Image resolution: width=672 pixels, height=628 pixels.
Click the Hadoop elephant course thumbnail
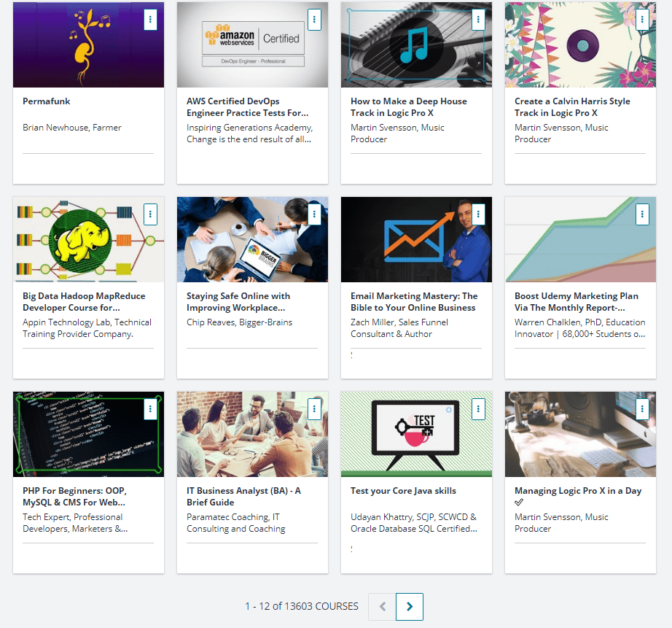[88, 240]
